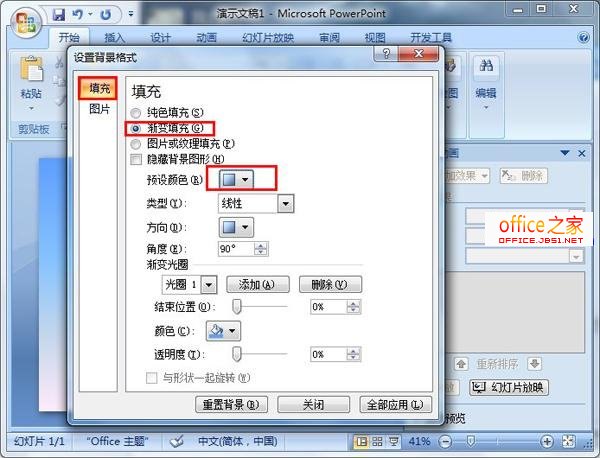Image resolution: width=600 pixels, height=458 pixels.
Task: Open the 幻灯片放映 ribbon tab
Action: (268, 37)
